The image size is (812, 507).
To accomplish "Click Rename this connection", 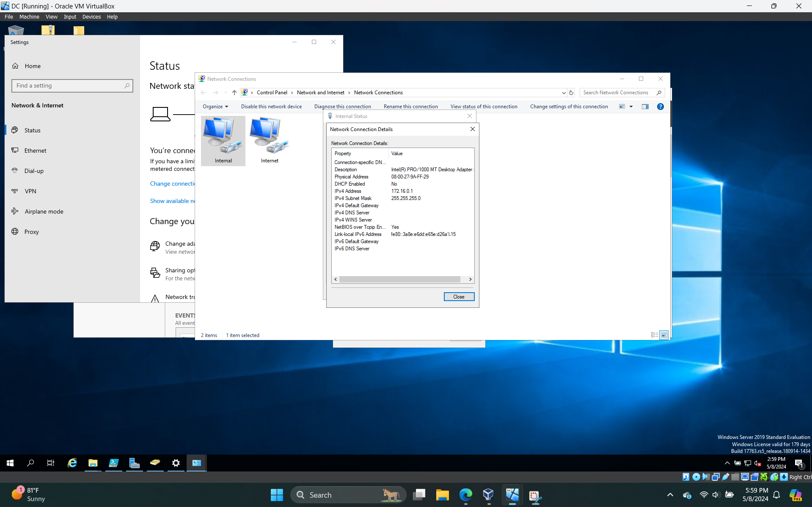I will [x=410, y=107].
